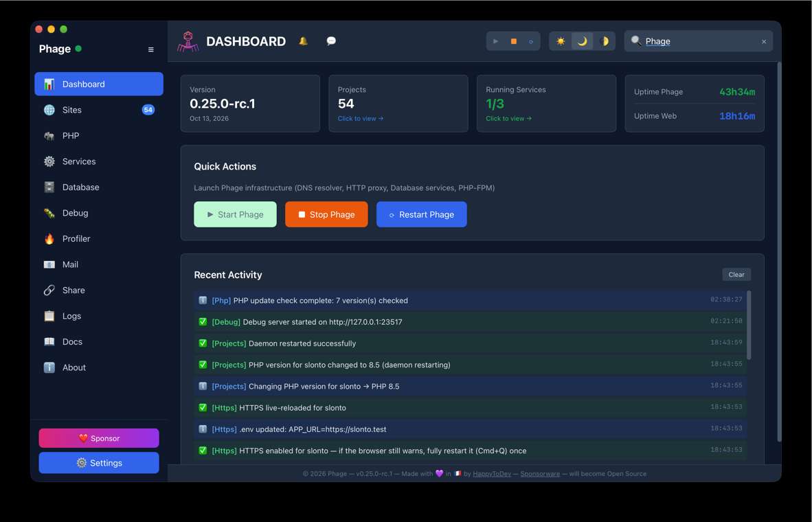Switch to auto theme half-circle icon
Screen dimensions: 812x522
(604, 41)
